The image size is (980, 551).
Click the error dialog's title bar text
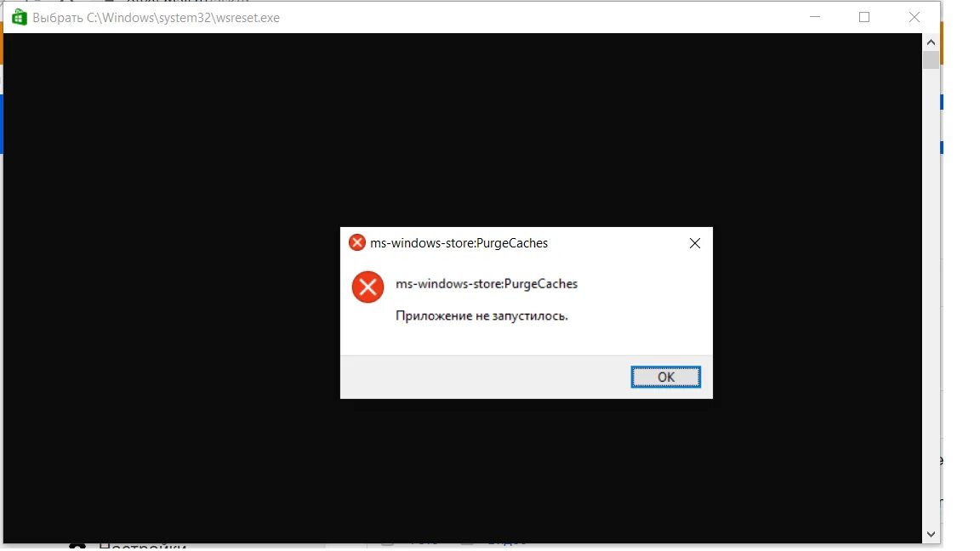click(459, 243)
